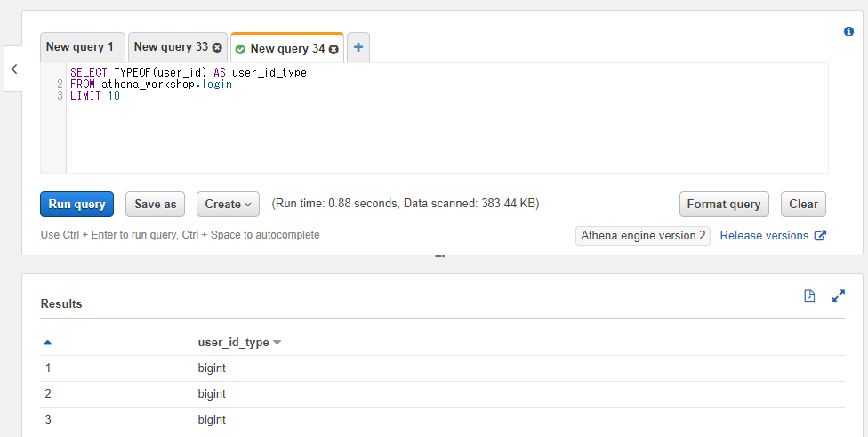
Task: Download results file icon
Action: [809, 295]
